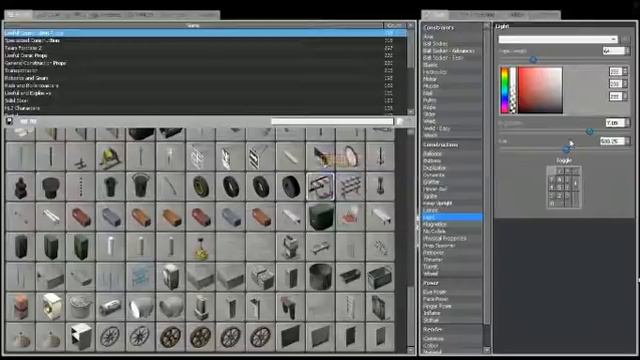The width and height of the screenshot is (640, 360).
Task: Choose the Inflator tool
Action: [451, 313]
